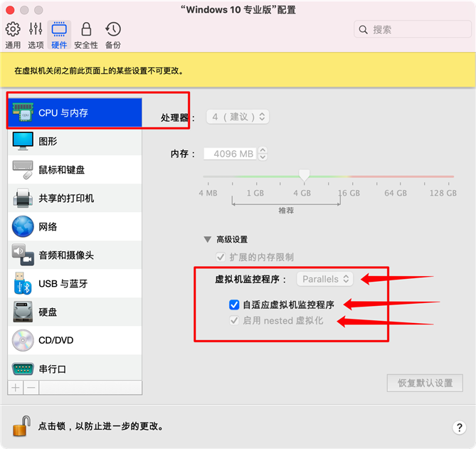Open the 备份 backup clock icon
476x449 pixels.
click(113, 29)
